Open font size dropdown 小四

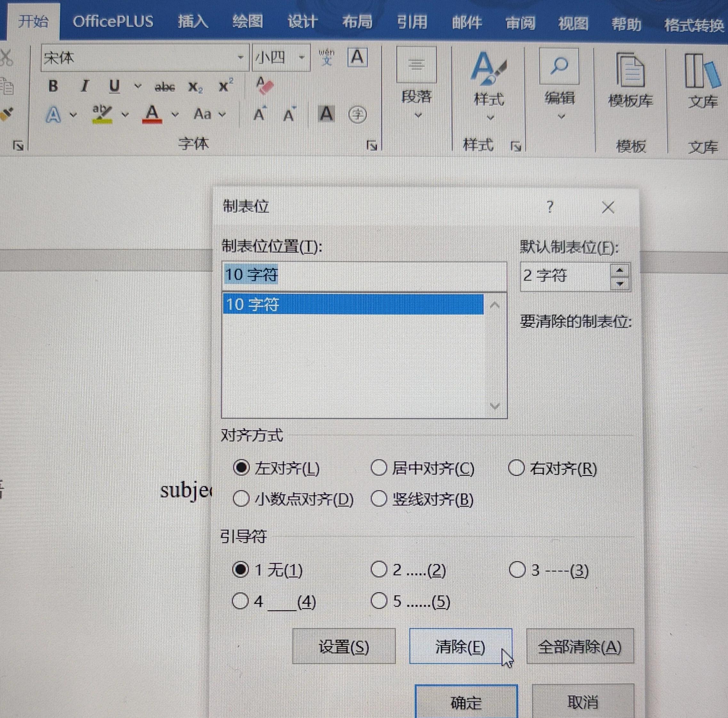click(x=302, y=58)
